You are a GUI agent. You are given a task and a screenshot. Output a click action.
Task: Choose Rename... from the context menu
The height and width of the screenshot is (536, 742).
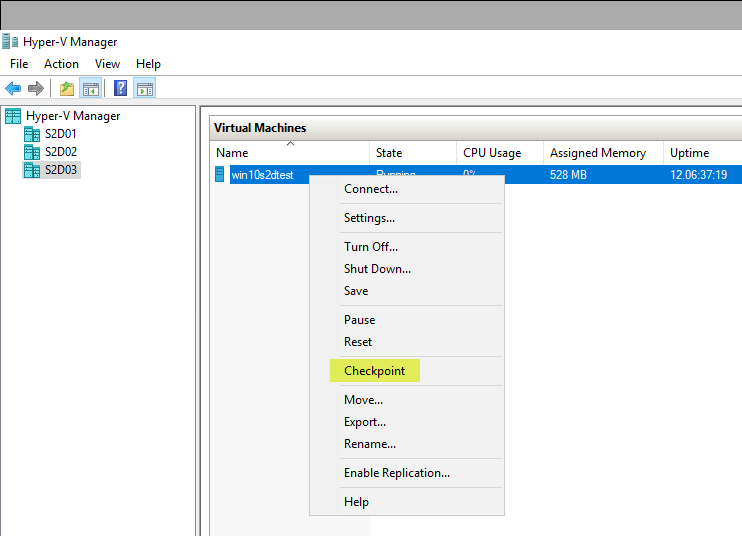[407, 444]
